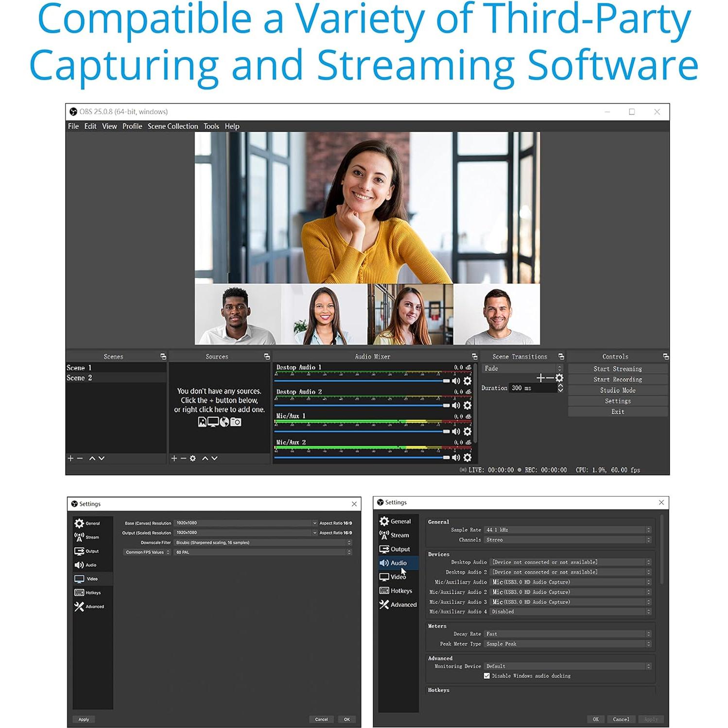Click the Start Recording button
This screenshot has height=728, width=728.
(617, 380)
